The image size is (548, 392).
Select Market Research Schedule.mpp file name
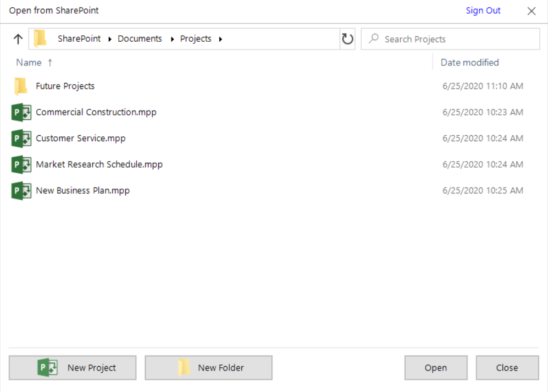click(99, 165)
